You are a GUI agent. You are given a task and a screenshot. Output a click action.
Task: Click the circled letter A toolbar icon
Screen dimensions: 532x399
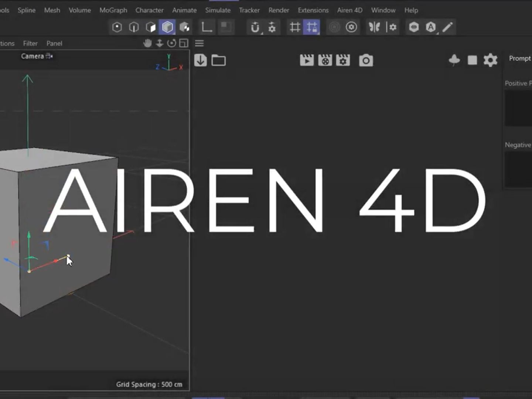(431, 27)
